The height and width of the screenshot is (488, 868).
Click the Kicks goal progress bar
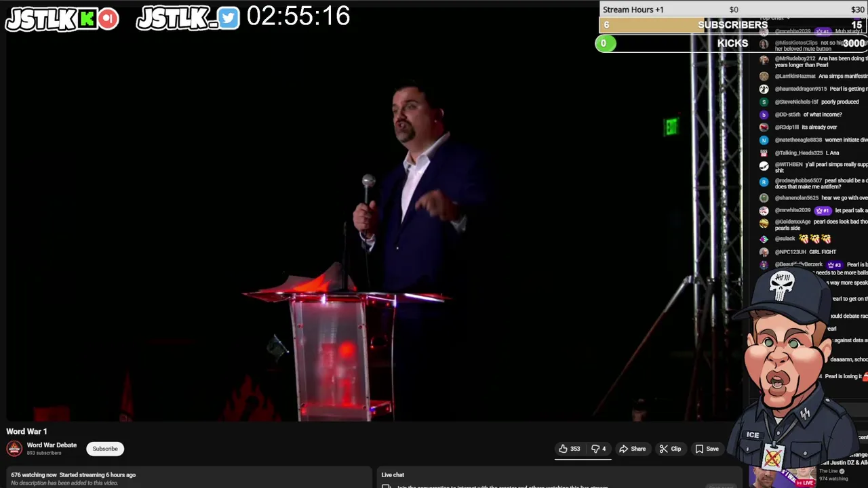[733, 43]
